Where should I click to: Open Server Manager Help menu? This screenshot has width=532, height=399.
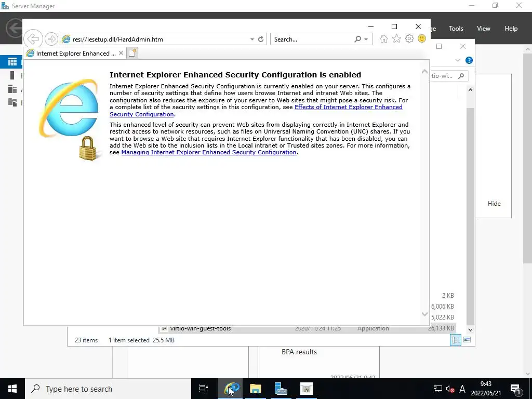coord(511,29)
